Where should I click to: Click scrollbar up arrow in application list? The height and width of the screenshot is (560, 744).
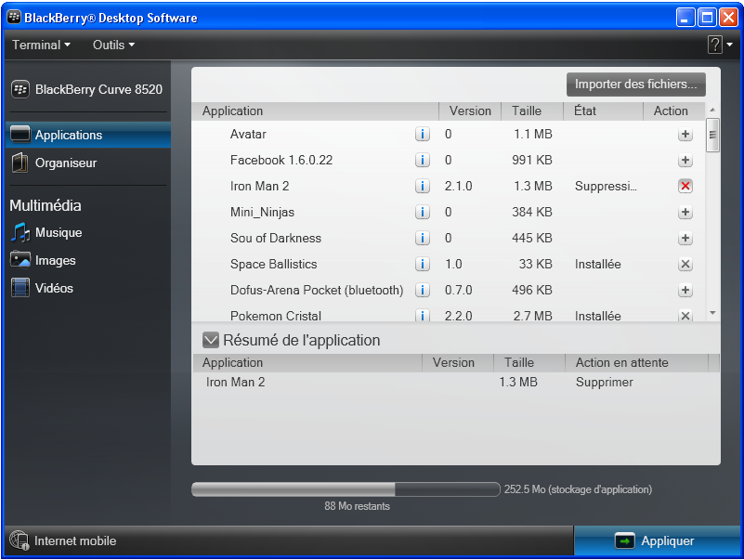[712, 111]
